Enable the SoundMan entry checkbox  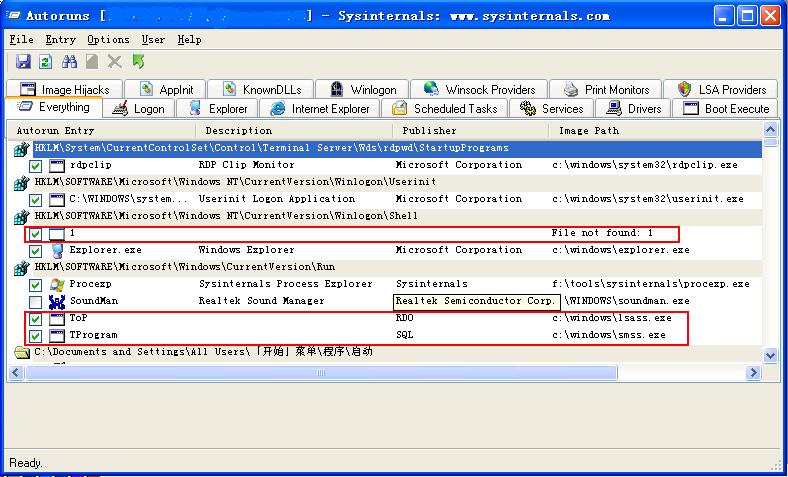(35, 302)
